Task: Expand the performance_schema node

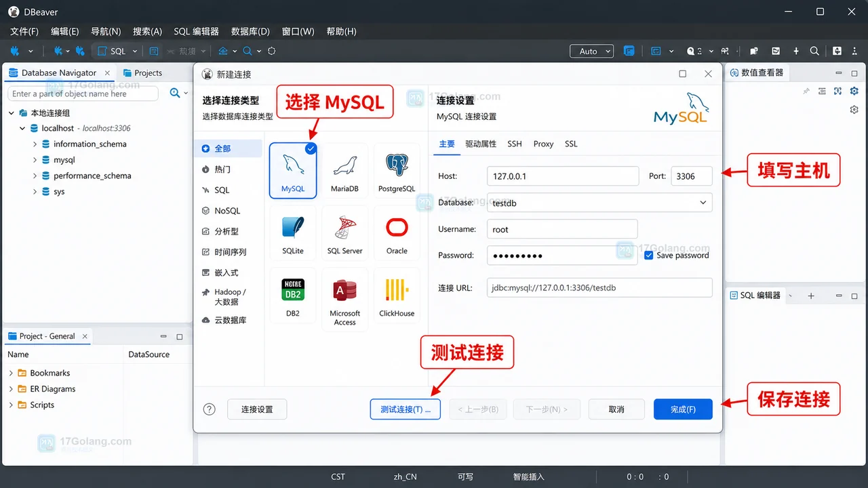Action: point(35,176)
